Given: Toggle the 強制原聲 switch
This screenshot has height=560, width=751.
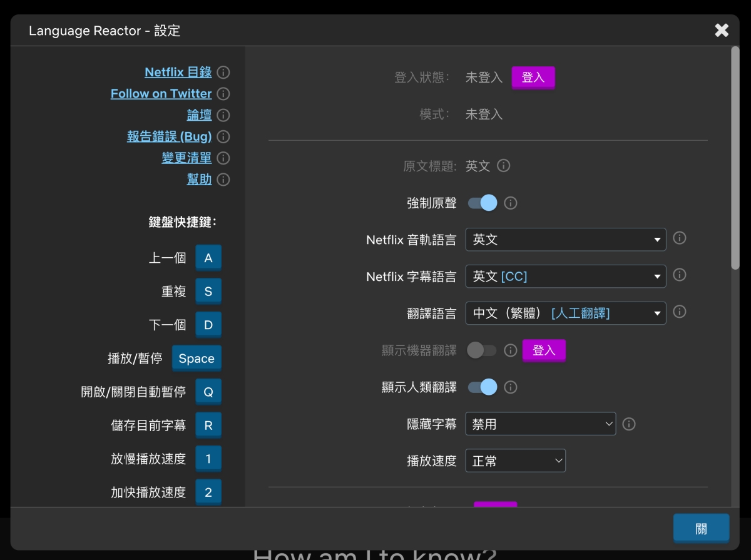Looking at the screenshot, I should tap(483, 203).
